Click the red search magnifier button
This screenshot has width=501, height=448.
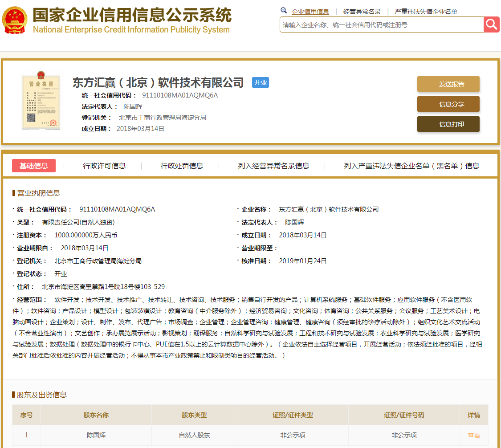pos(492,24)
